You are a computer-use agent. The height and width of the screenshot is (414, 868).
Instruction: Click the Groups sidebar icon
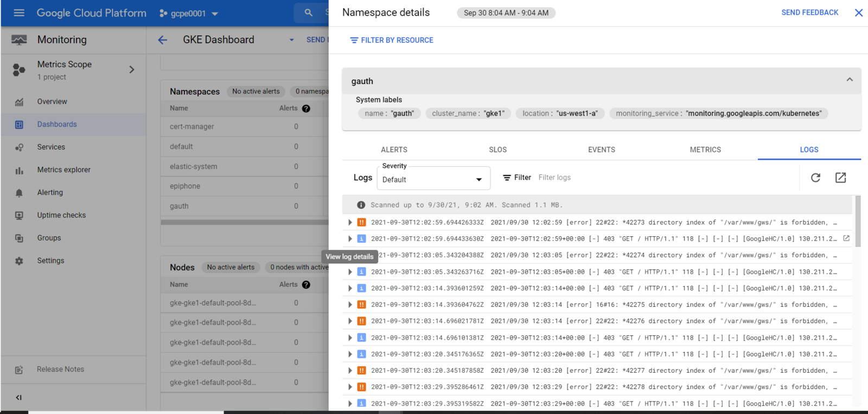point(19,238)
